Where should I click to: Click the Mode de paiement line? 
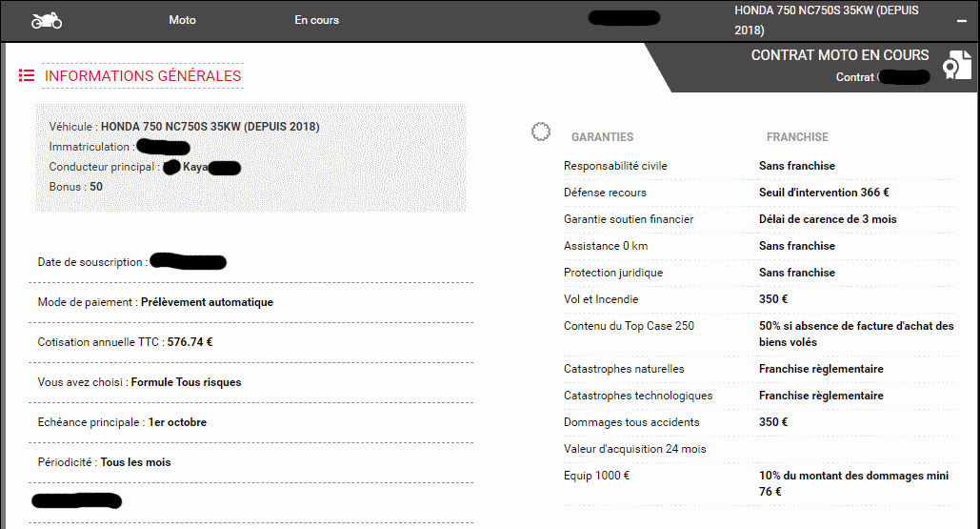pyautogui.click(x=155, y=302)
